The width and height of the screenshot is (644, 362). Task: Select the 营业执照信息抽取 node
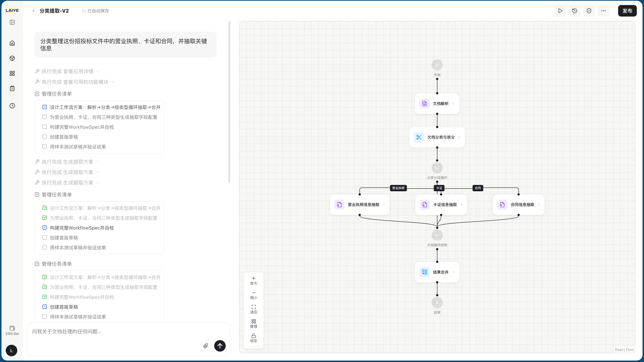tap(360, 205)
